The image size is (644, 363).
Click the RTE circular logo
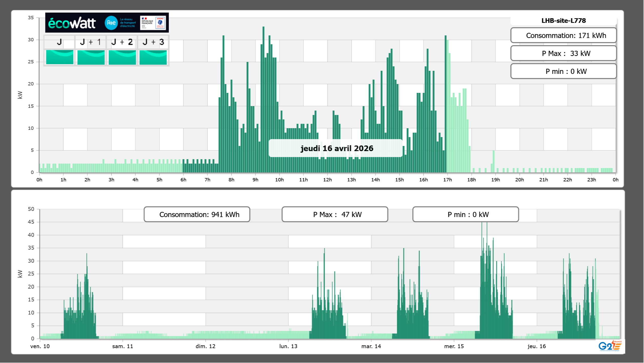click(111, 23)
